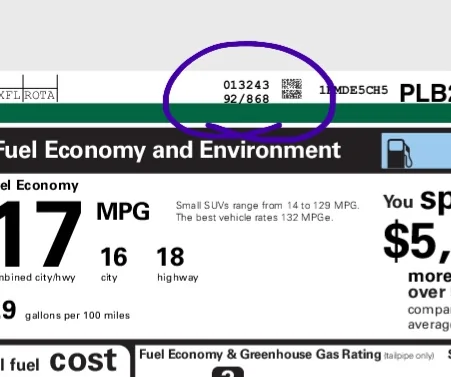Image resolution: width=451 pixels, height=377 pixels.
Task: Click the large MPG label
Action: 123,211
